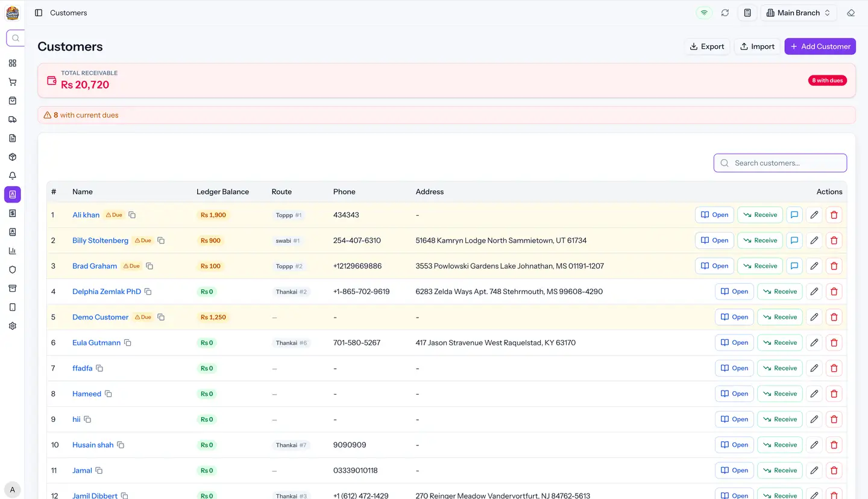Click the Import button

click(757, 46)
